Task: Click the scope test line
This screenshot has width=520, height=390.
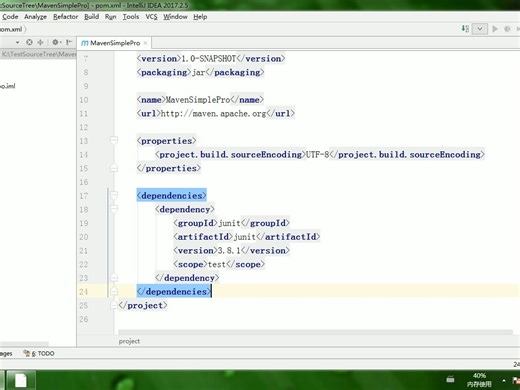Action: (x=219, y=264)
